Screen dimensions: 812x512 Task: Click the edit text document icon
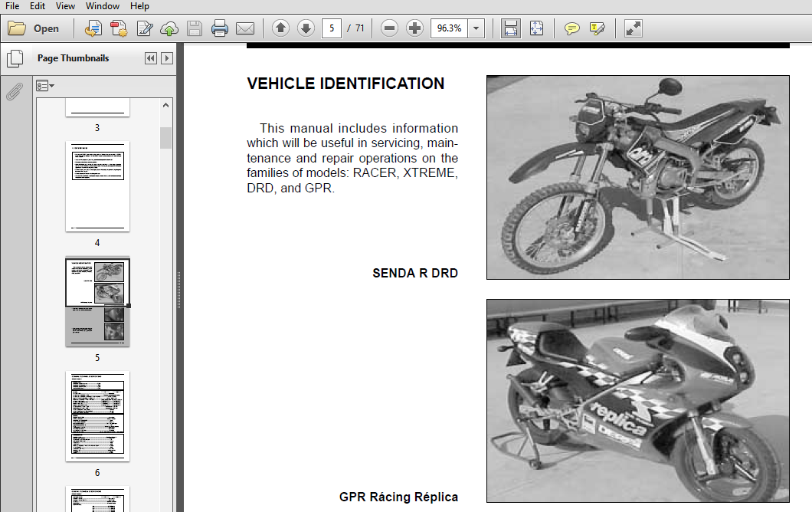click(144, 28)
